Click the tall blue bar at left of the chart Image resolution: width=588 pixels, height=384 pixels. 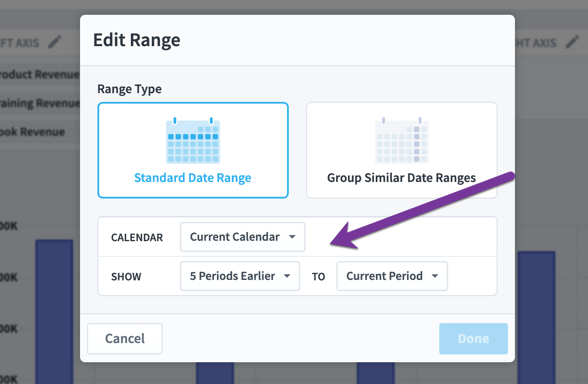pos(54,312)
